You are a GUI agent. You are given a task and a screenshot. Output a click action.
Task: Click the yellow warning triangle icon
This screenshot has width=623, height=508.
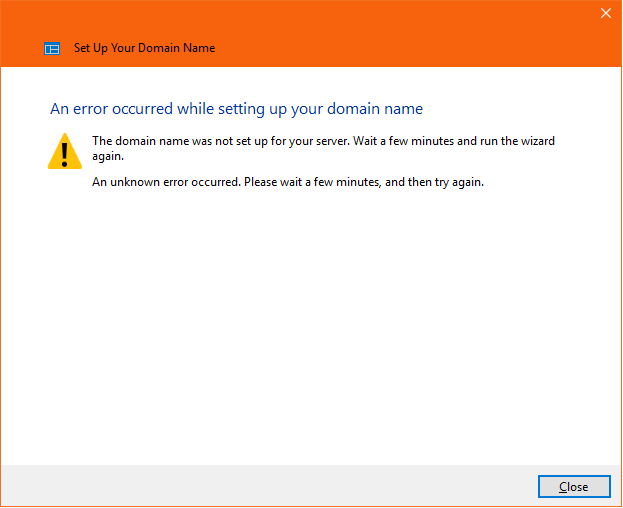click(65, 151)
